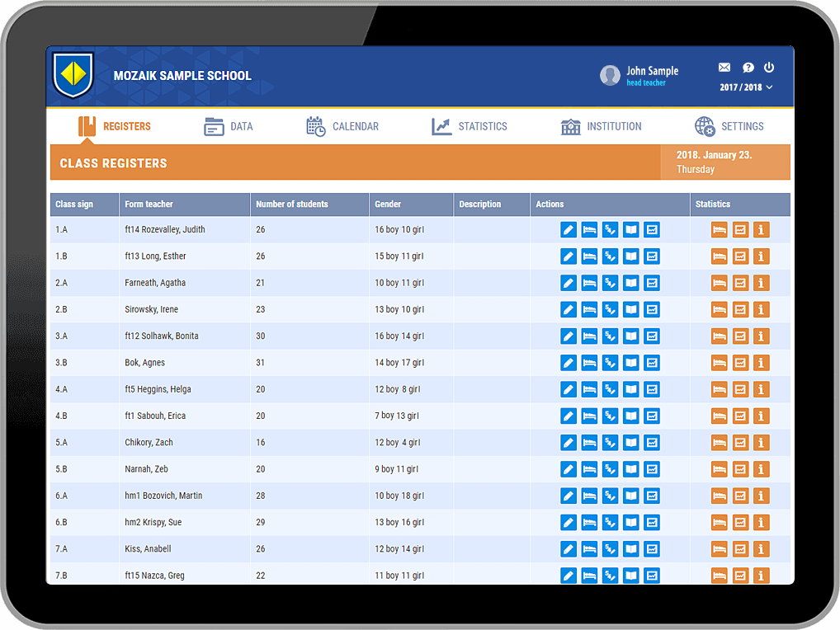Go to the Statistics tab
The height and width of the screenshot is (630, 840).
[x=470, y=126]
